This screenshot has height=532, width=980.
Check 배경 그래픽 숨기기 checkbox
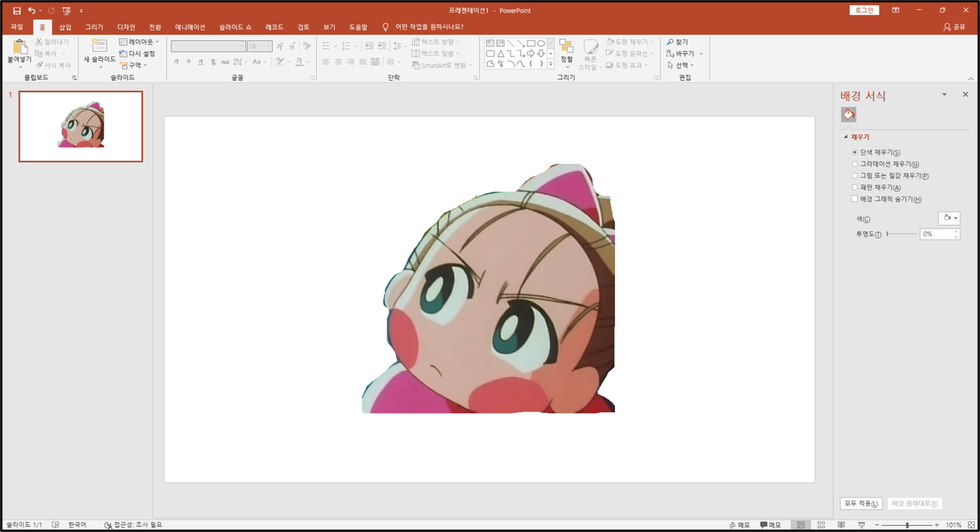tap(854, 199)
